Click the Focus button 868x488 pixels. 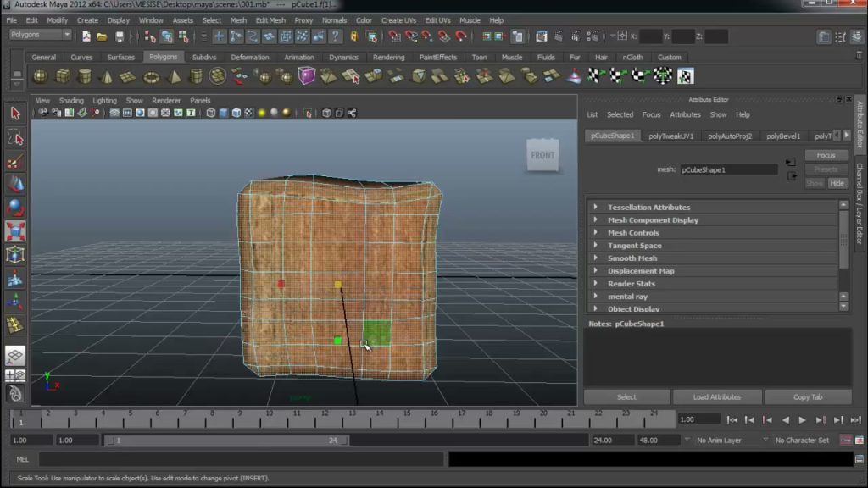[826, 155]
